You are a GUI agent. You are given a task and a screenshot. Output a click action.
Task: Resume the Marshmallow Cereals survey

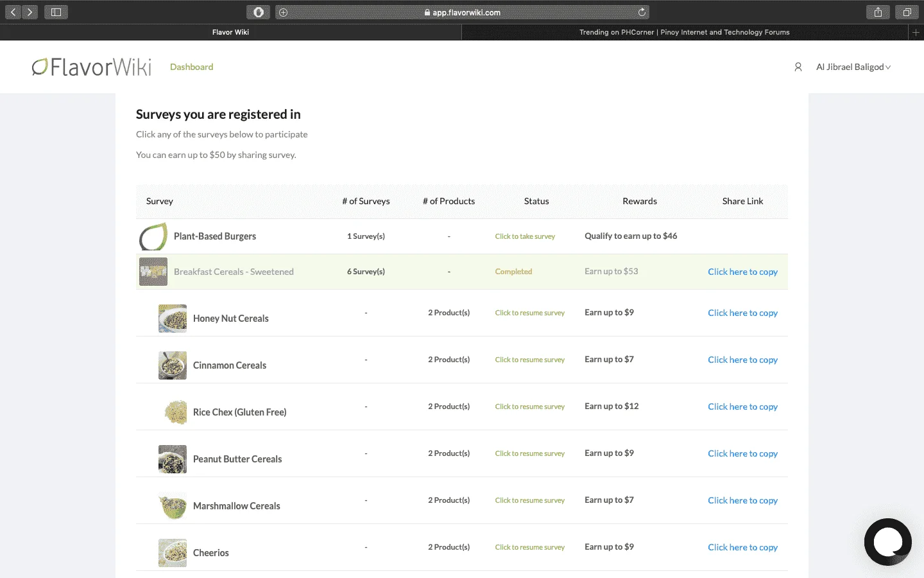530,500
